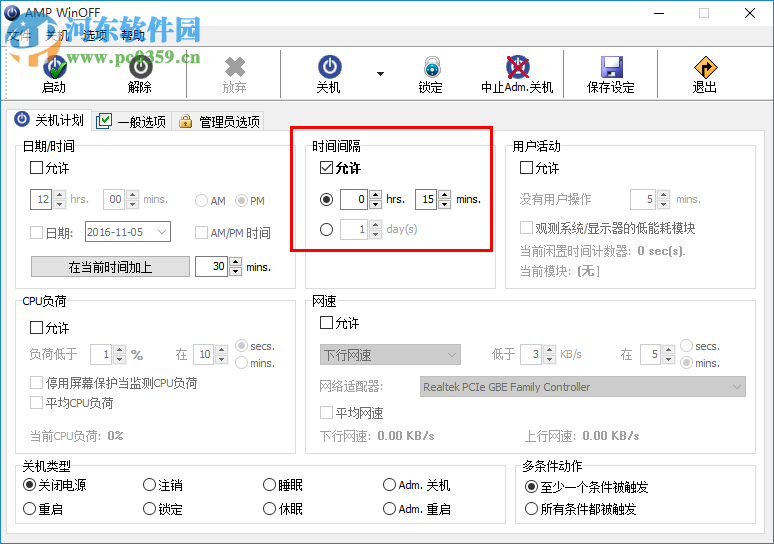Click the 当前CPU负荷: 0% readout

pyautogui.click(x=76, y=436)
